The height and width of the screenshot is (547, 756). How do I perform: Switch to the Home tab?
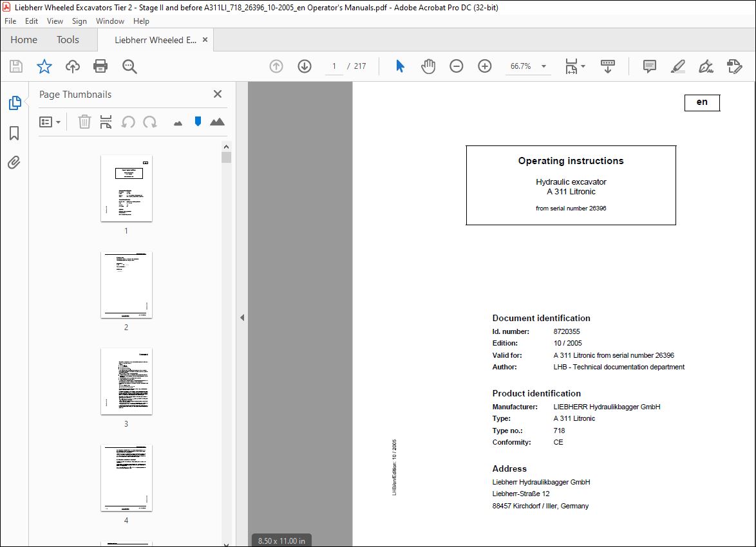(24, 39)
